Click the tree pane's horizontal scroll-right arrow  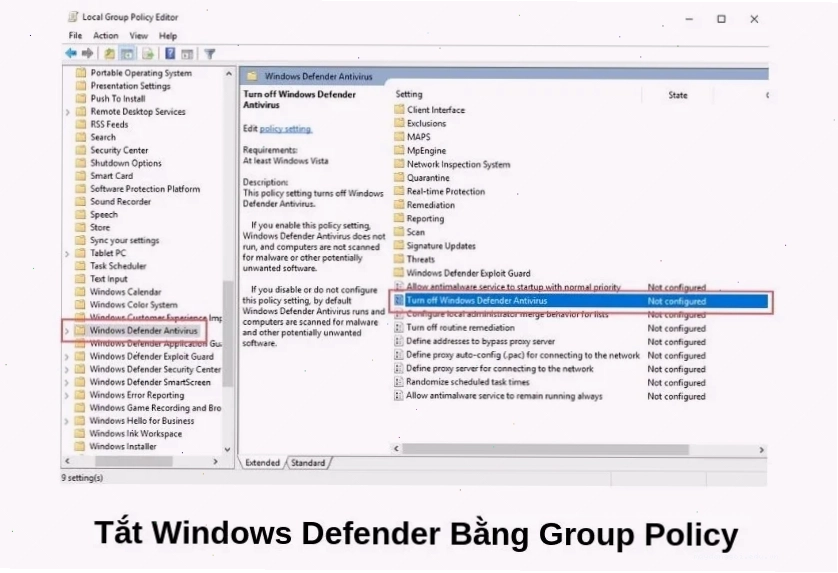[x=215, y=461]
